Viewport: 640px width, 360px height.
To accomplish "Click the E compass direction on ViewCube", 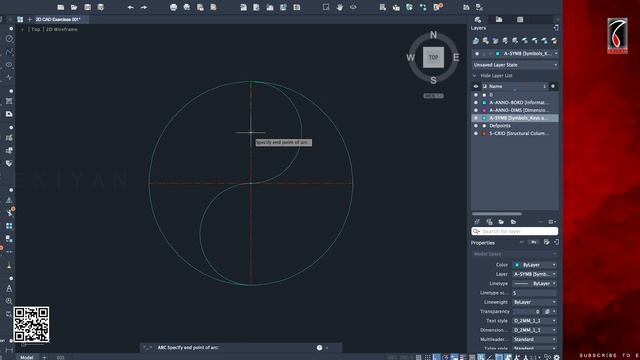I will (x=456, y=58).
